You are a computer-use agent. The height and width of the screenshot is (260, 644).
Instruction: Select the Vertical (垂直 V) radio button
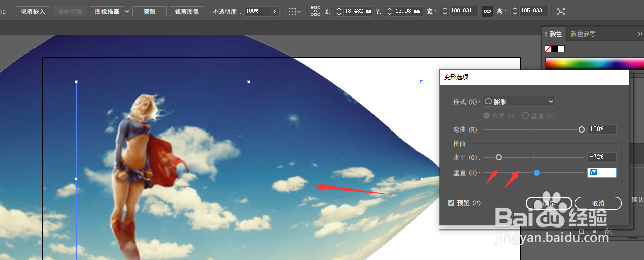(525, 116)
